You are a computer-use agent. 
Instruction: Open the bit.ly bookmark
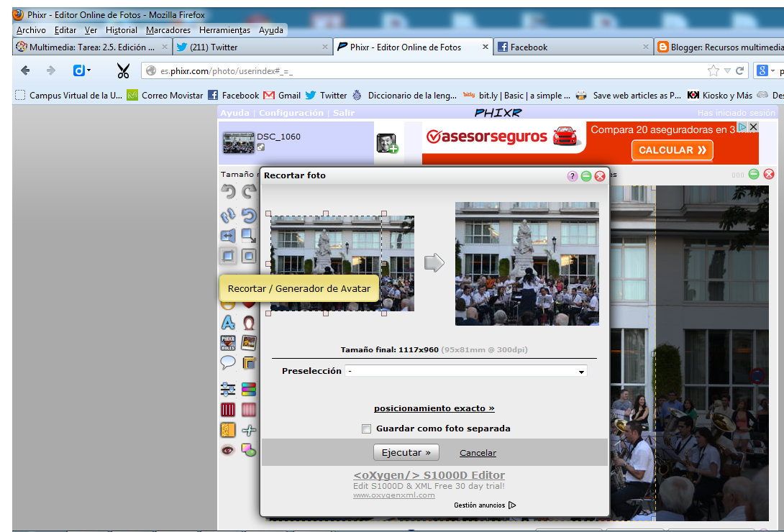516,96
